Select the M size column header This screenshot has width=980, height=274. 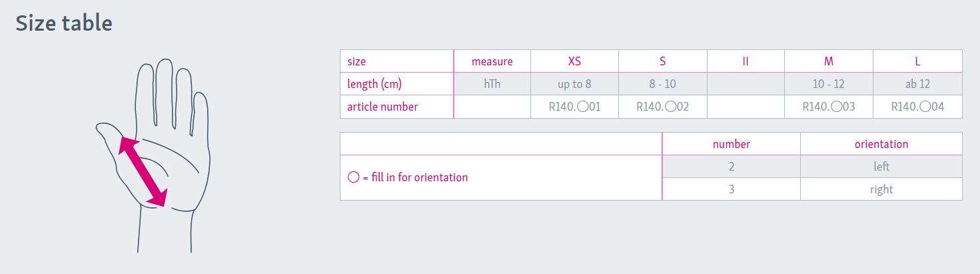[828, 61]
